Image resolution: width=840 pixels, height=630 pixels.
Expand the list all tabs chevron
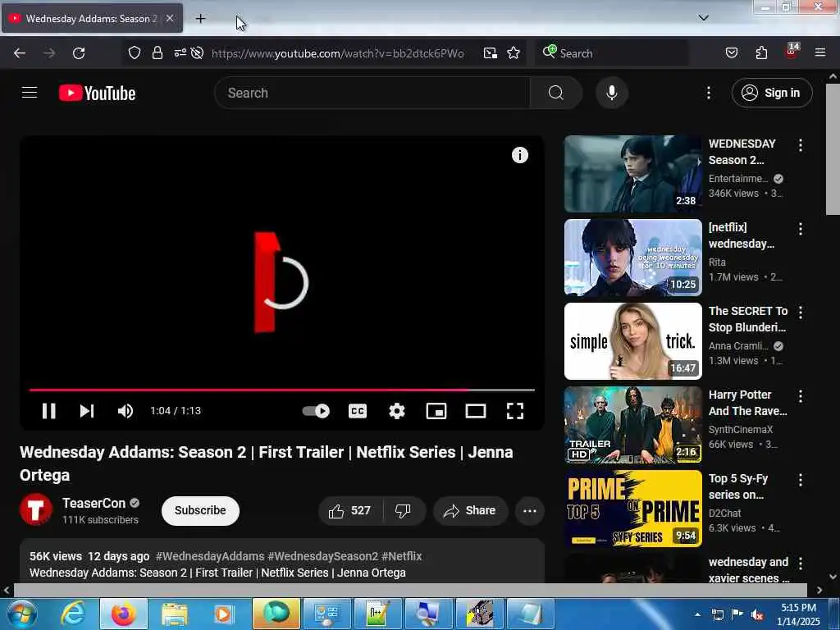pos(703,18)
